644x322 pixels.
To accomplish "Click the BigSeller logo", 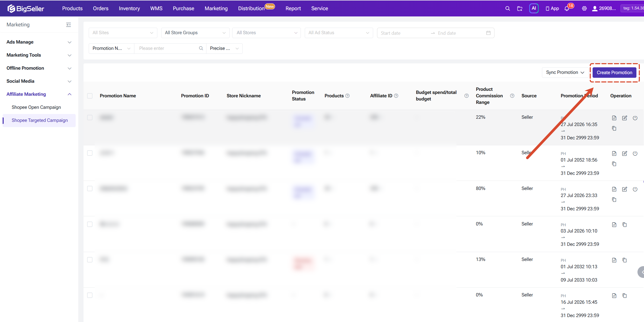I will click(x=26, y=8).
